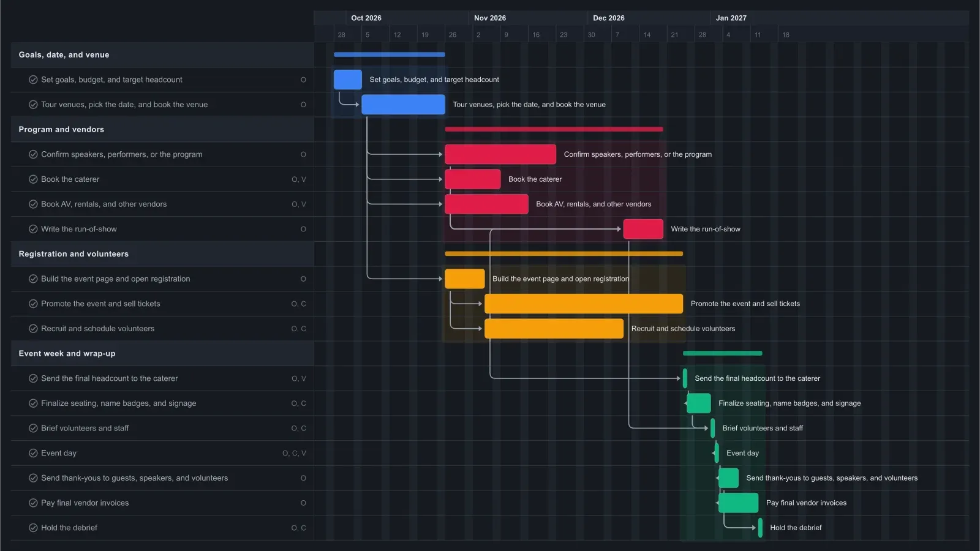Click Book AV, rentals, and other vendors row text
The height and width of the screenshot is (551, 980).
[x=104, y=204]
